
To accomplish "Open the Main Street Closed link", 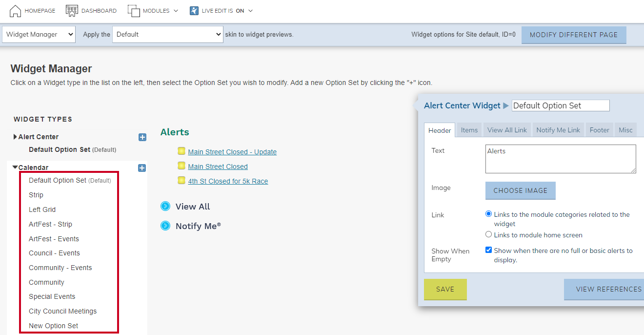I will point(218,167).
